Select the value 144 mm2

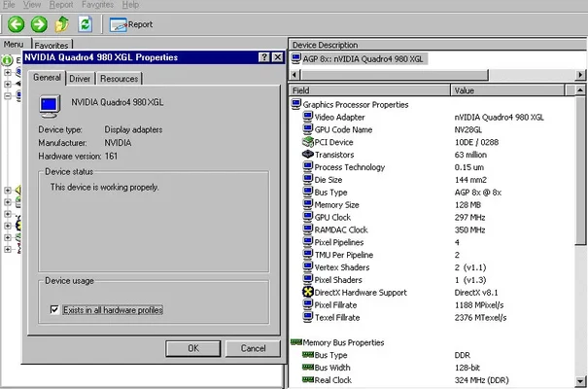tap(470, 180)
